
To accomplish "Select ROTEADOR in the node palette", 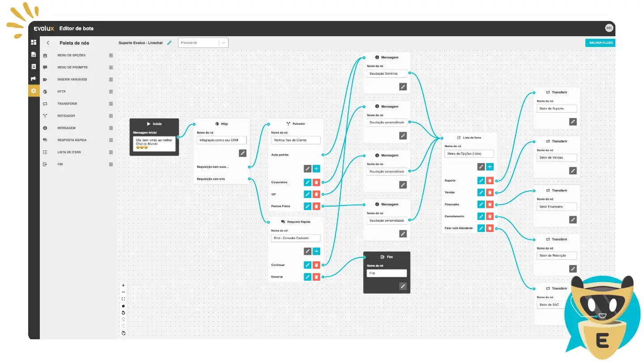I will (66, 116).
